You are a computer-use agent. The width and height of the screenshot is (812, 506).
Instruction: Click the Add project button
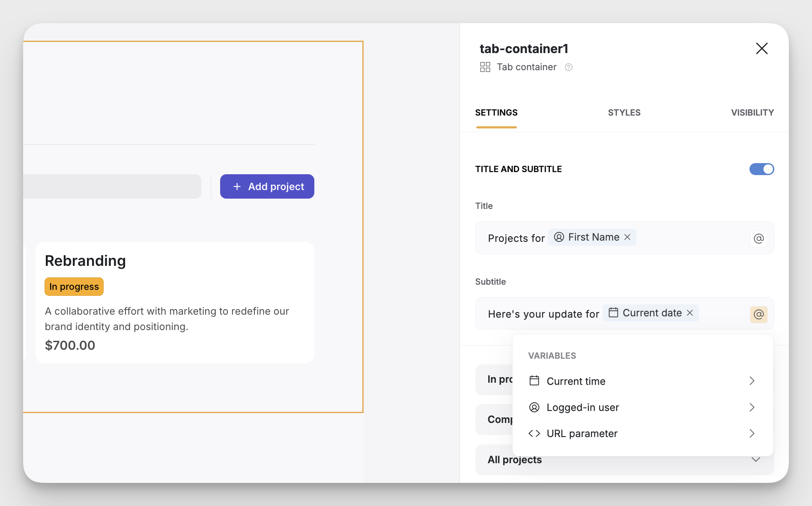coord(267,186)
